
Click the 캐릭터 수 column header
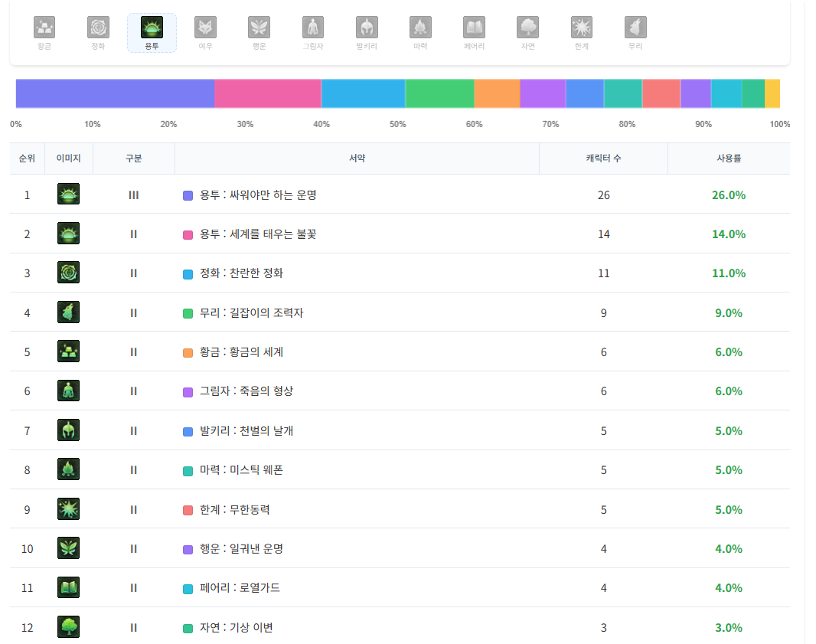[603, 159]
